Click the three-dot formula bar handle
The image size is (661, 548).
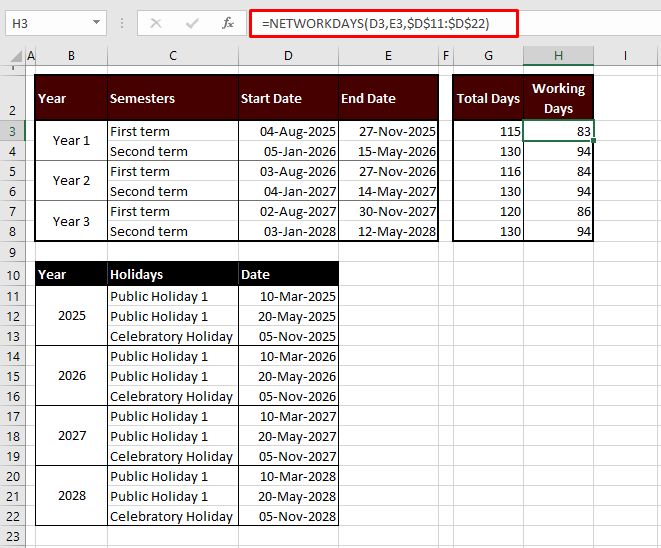(x=121, y=22)
